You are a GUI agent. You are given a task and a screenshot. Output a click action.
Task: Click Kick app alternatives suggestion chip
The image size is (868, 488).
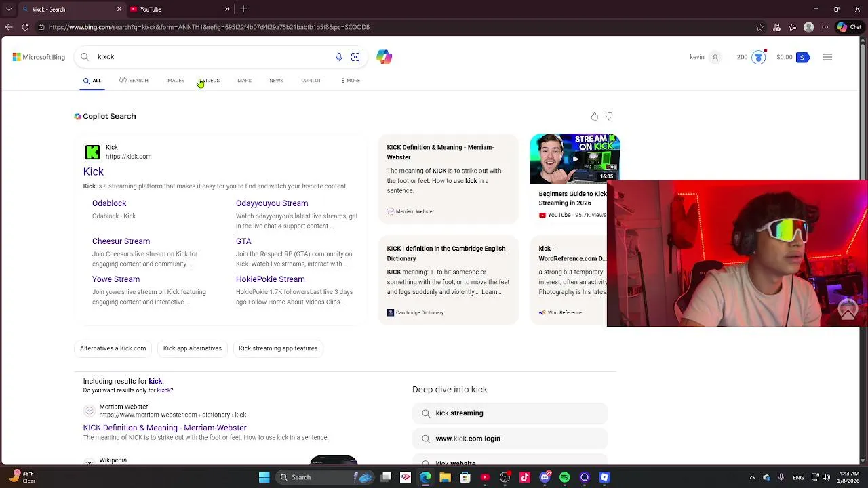(193, 348)
